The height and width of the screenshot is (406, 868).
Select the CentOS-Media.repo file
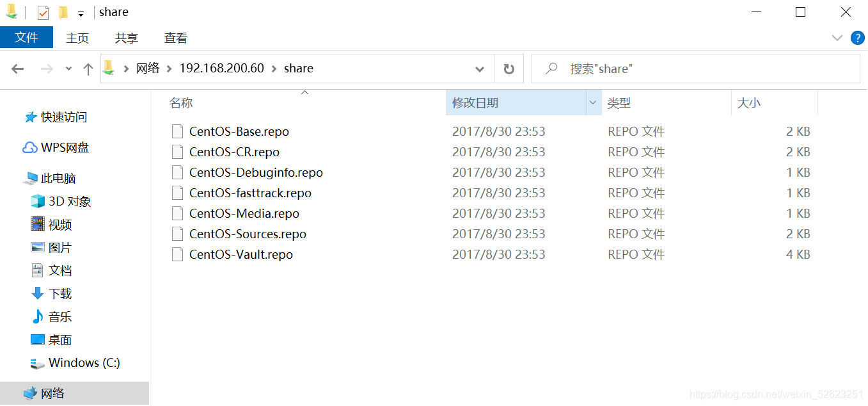click(x=244, y=213)
